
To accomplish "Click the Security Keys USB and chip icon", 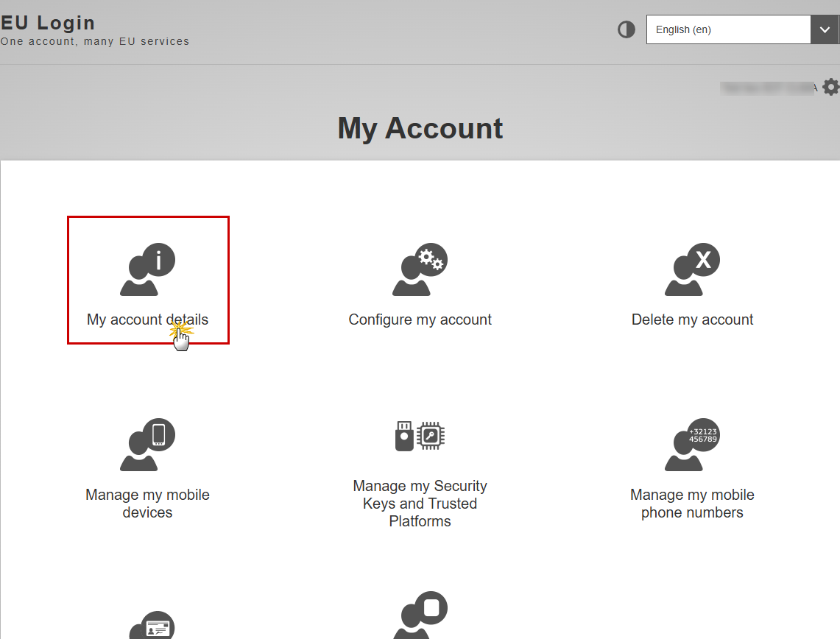I will click(x=420, y=436).
